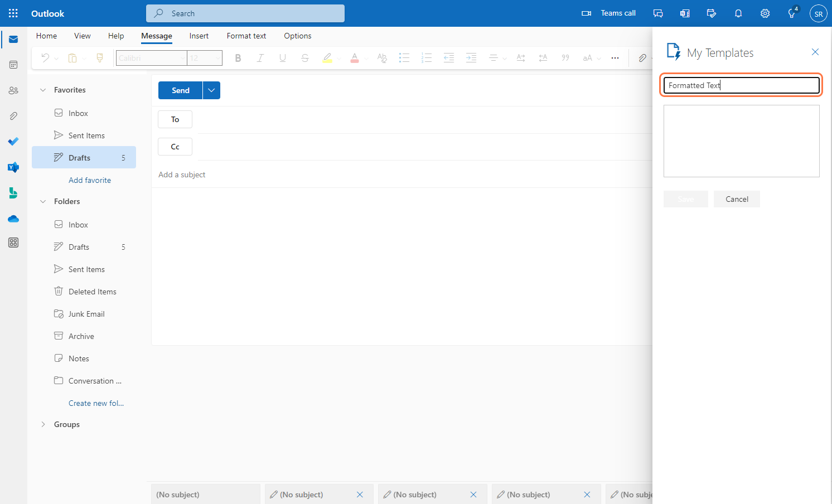Select the Format painter icon

point(100,57)
